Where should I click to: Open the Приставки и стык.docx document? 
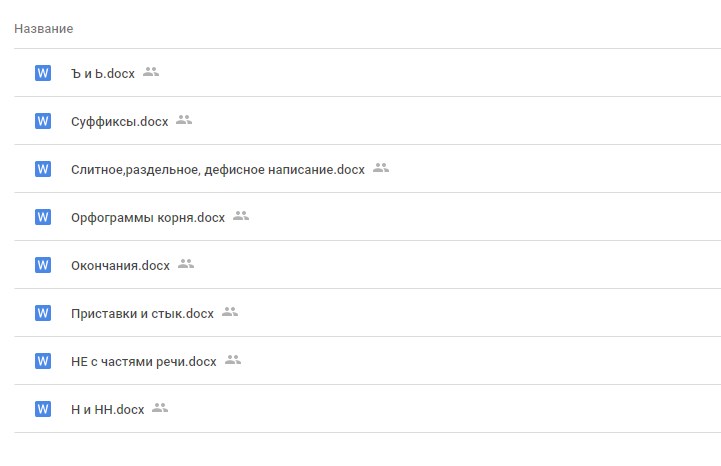[143, 314]
